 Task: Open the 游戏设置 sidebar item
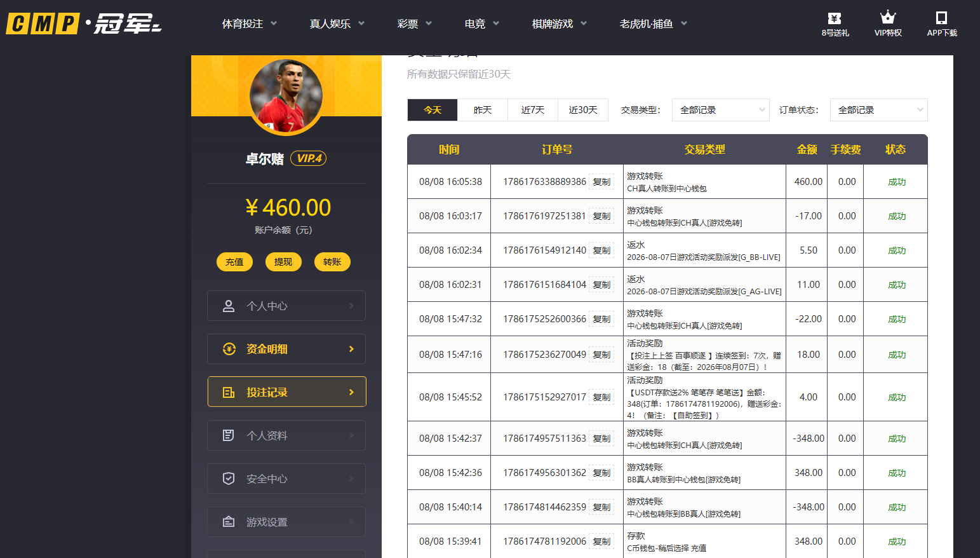pyautogui.click(x=286, y=522)
